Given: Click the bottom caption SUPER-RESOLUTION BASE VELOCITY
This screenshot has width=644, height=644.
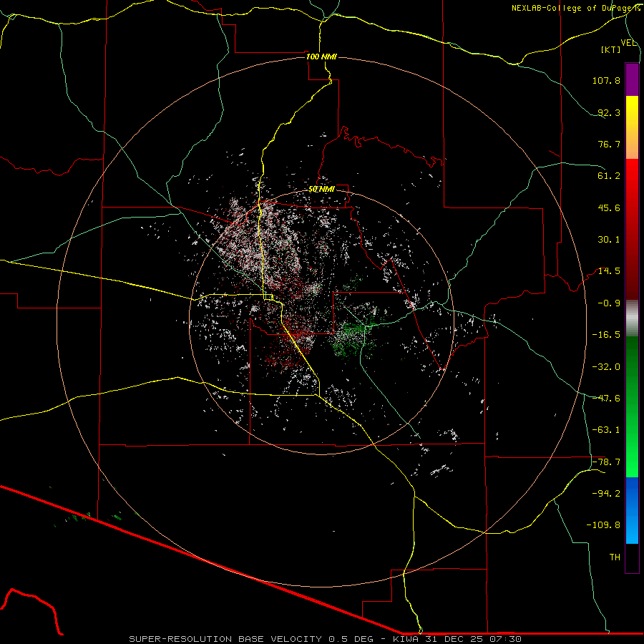Looking at the screenshot, I should (225, 639).
